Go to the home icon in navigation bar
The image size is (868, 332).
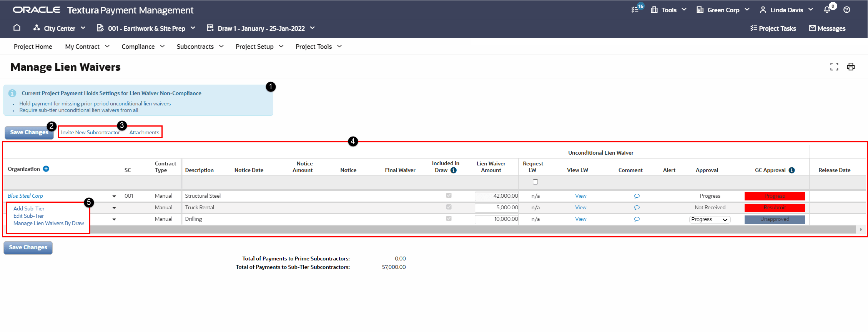pos(17,28)
